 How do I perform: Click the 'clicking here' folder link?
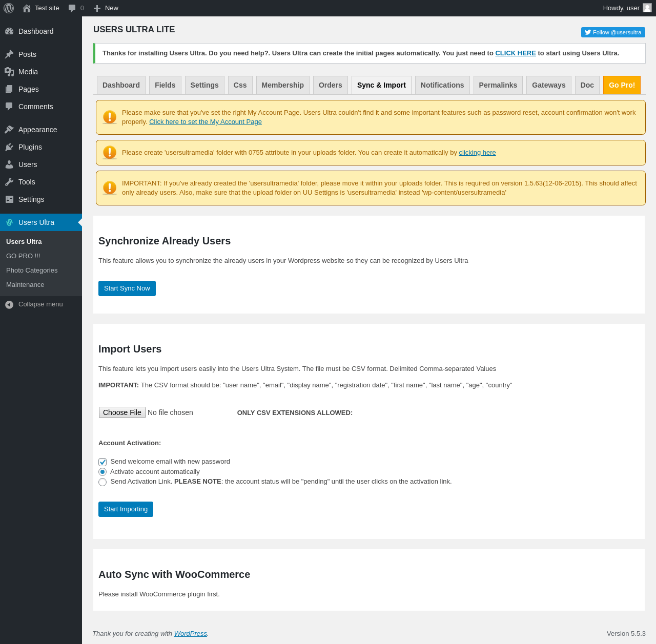[x=477, y=153]
